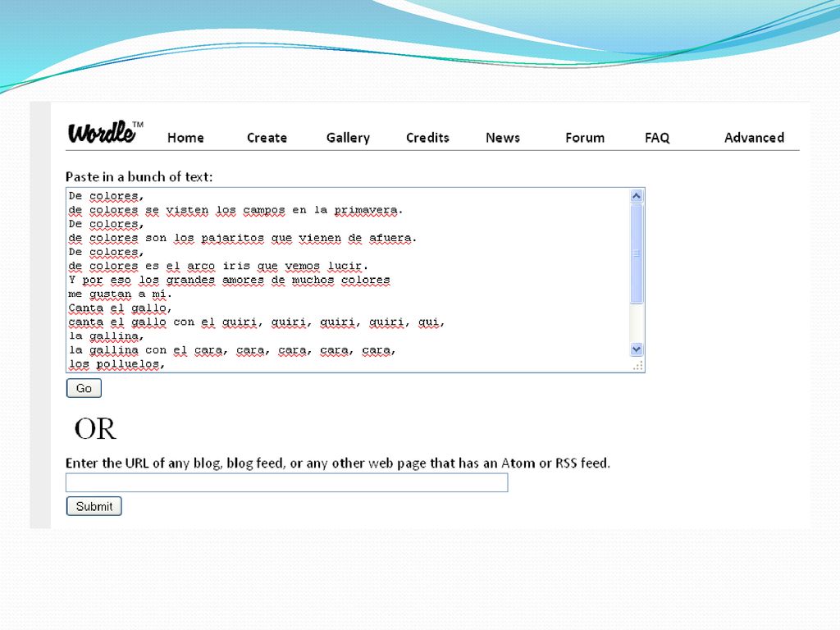
Task: Click the line 'Canta el gallo,'
Action: coord(120,308)
